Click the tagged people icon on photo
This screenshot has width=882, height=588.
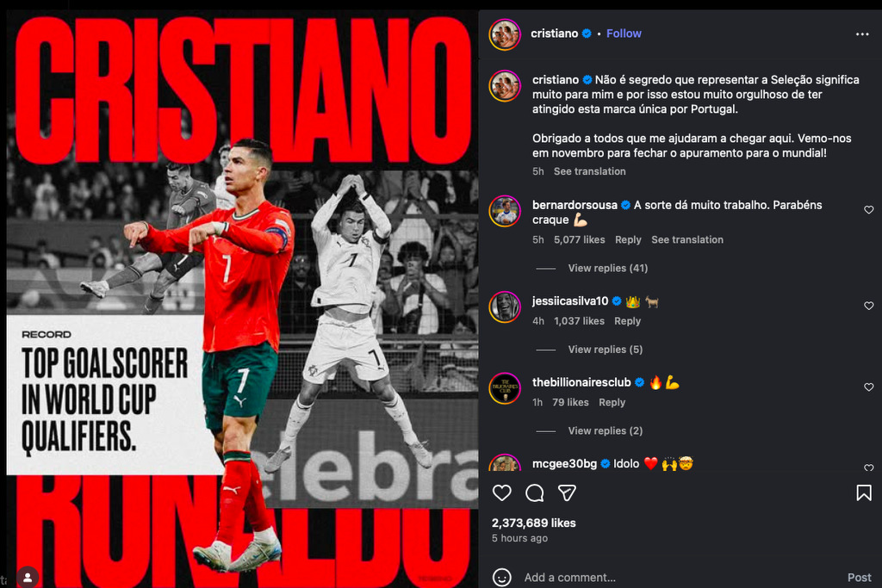click(x=28, y=578)
